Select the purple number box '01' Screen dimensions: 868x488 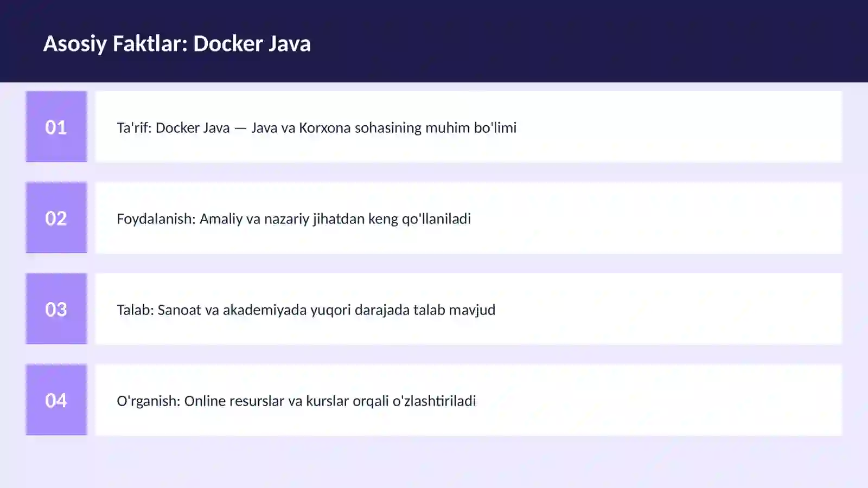pos(56,126)
